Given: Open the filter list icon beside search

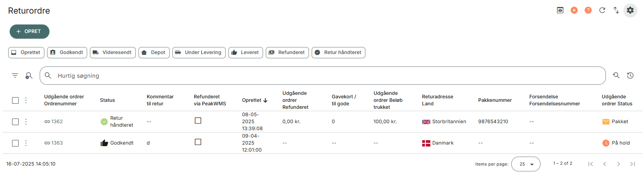Looking at the screenshot, I should [x=15, y=75].
